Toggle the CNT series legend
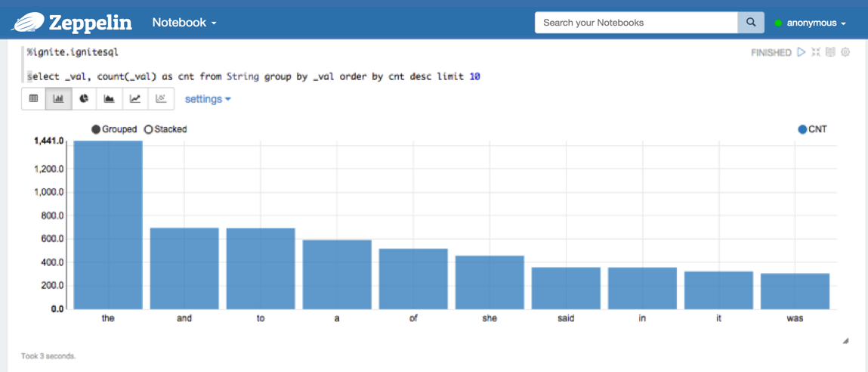 click(802, 129)
